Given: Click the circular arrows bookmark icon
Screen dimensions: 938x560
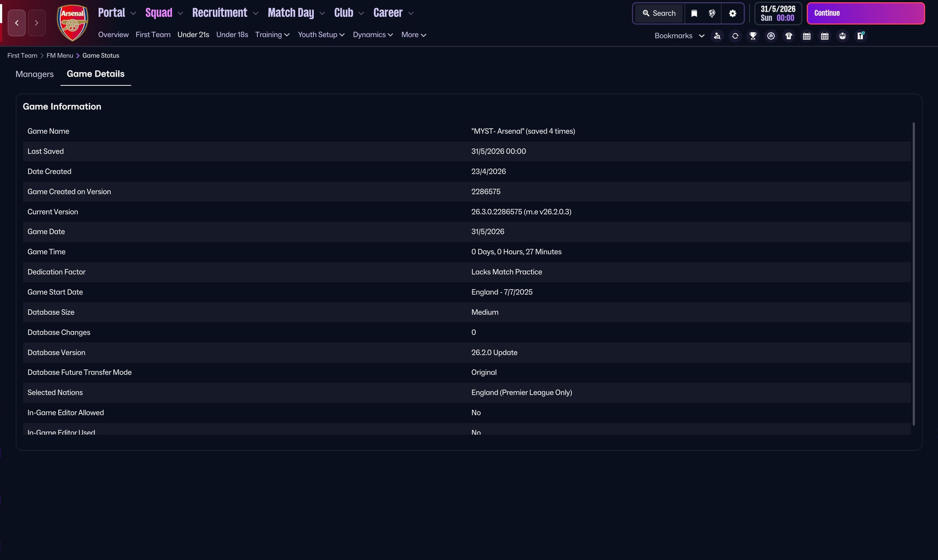Looking at the screenshot, I should coord(735,36).
